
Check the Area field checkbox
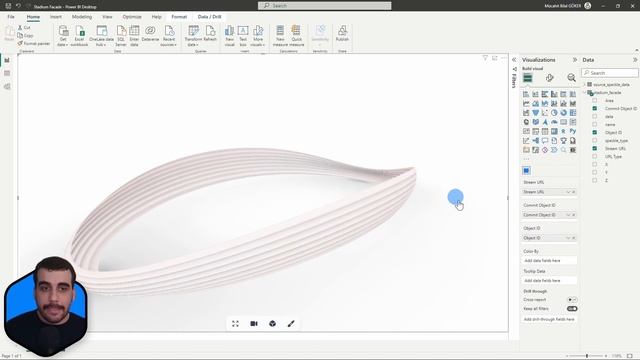point(595,100)
